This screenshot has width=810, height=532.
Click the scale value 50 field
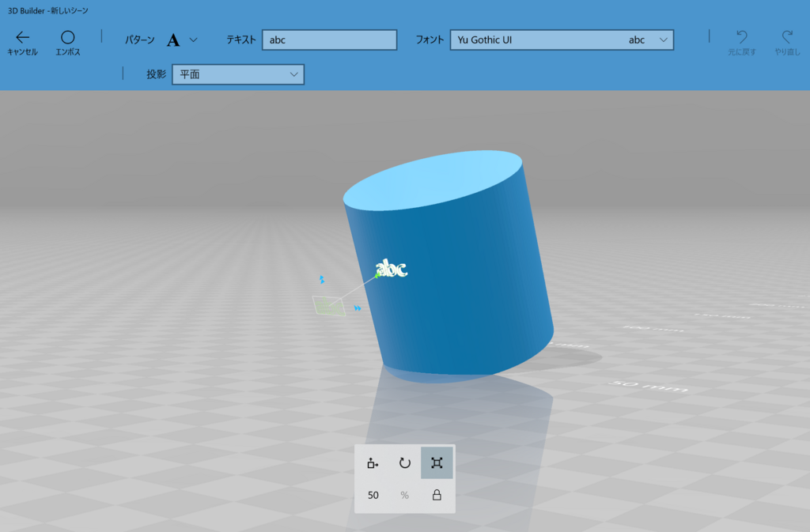[373, 496]
